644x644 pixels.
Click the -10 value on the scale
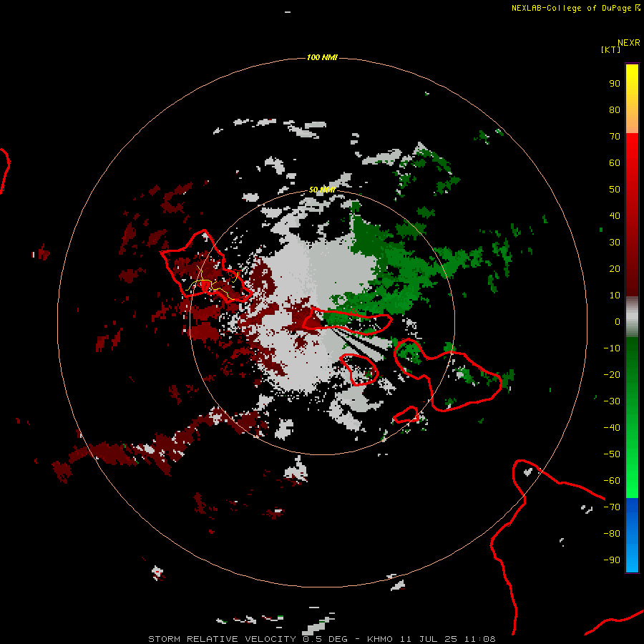(612, 348)
